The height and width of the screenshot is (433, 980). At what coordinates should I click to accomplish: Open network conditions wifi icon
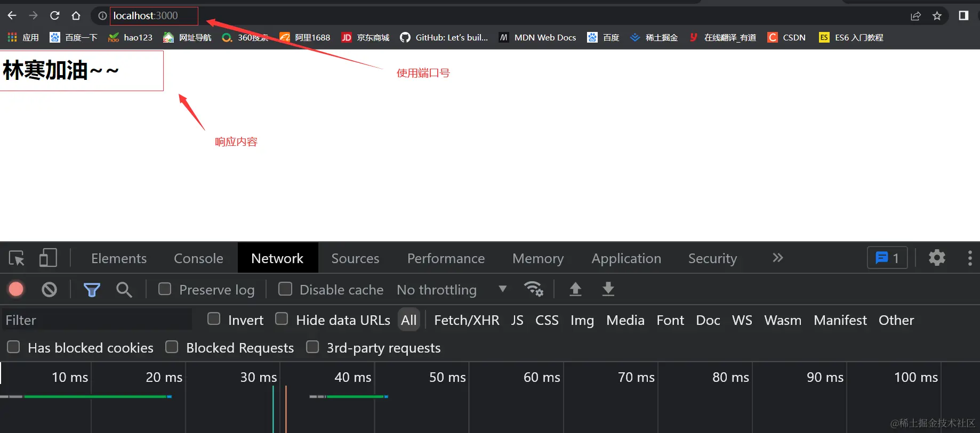pos(533,289)
